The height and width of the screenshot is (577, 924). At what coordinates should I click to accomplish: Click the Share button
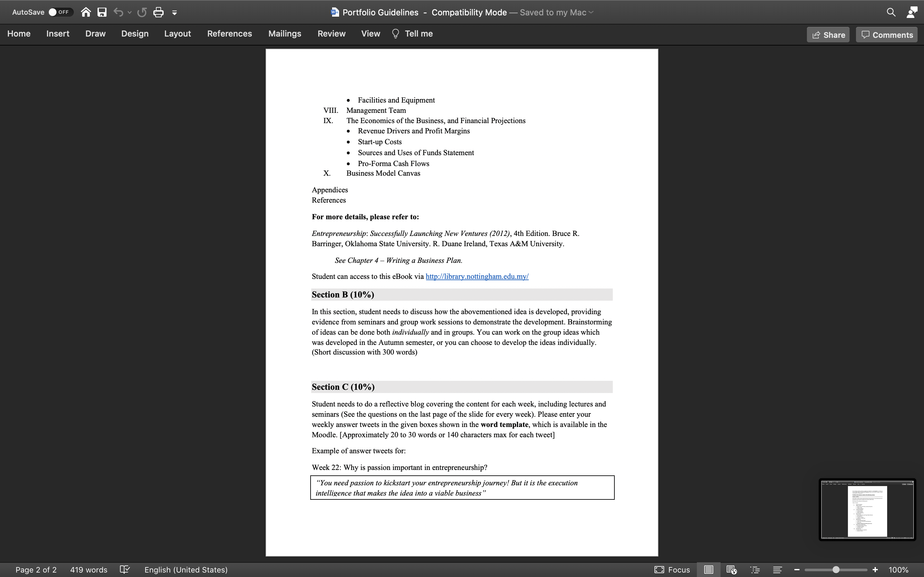pos(828,34)
